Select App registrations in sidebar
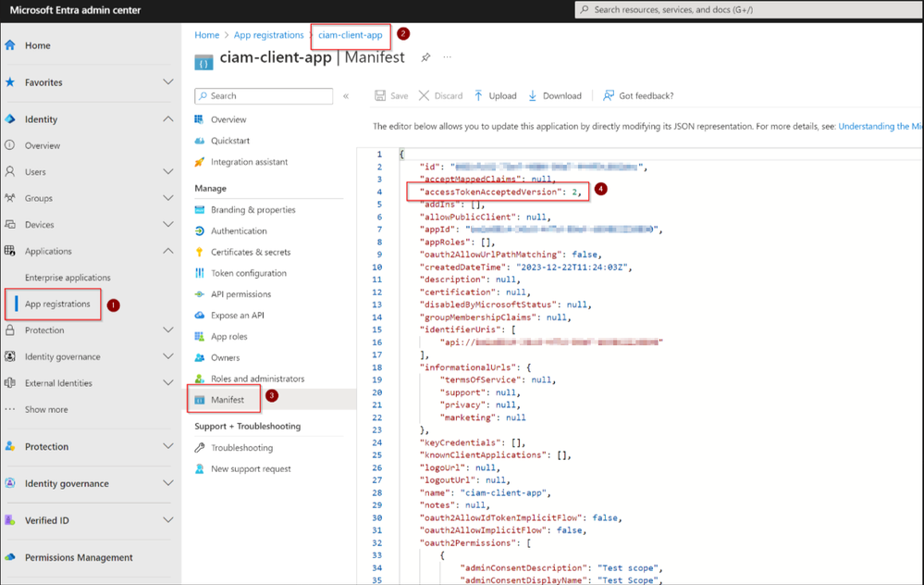Image resolution: width=924 pixels, height=585 pixels. [x=57, y=304]
